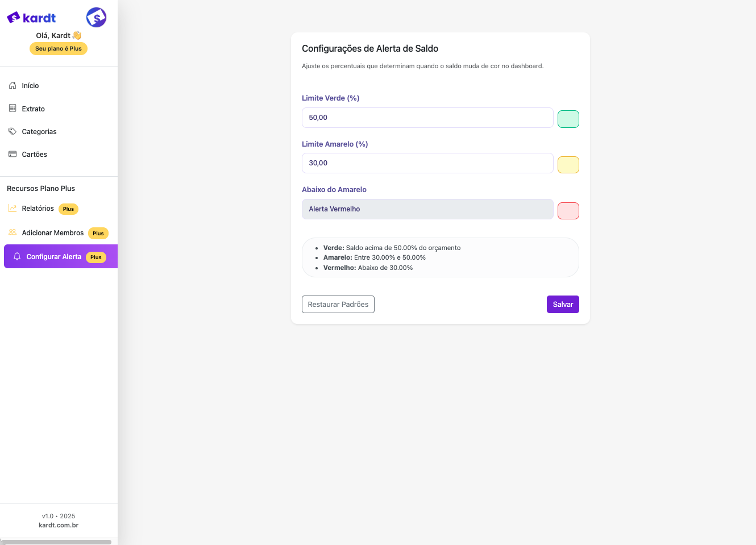Open Extrato from the sidebar
756x545 pixels.
pyautogui.click(x=33, y=109)
